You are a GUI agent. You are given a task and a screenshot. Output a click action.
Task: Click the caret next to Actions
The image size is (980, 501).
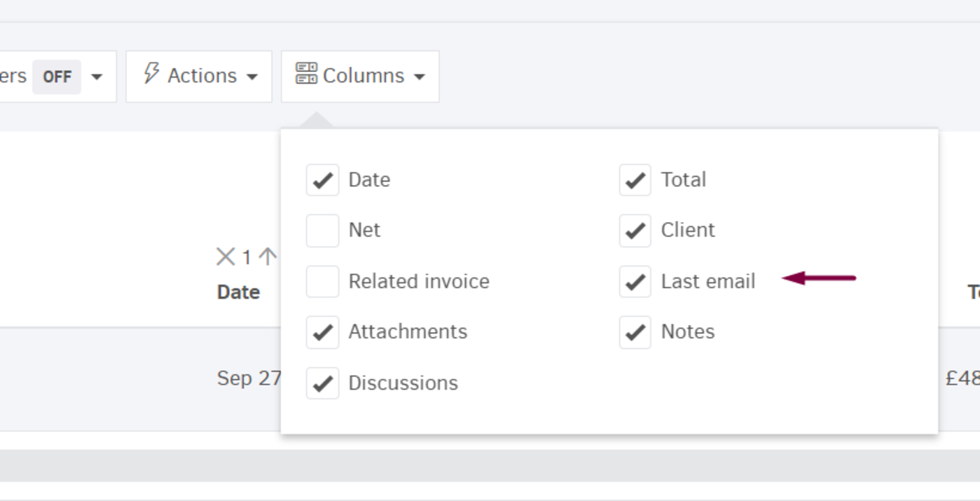pyautogui.click(x=252, y=76)
